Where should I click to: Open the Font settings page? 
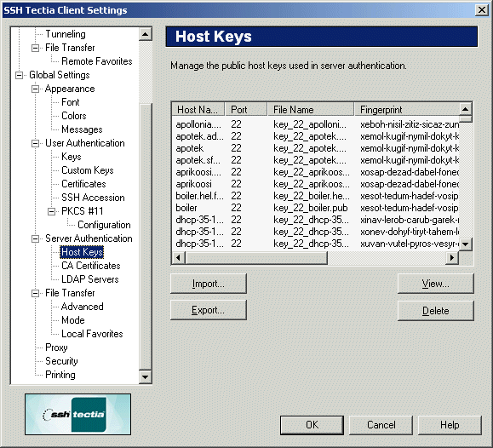point(71,102)
